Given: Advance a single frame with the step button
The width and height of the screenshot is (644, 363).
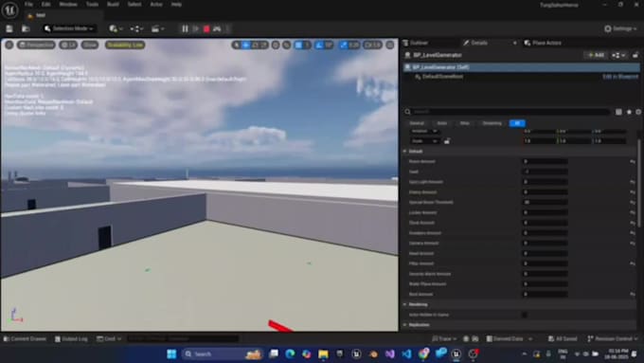Looking at the screenshot, I should (x=196, y=28).
